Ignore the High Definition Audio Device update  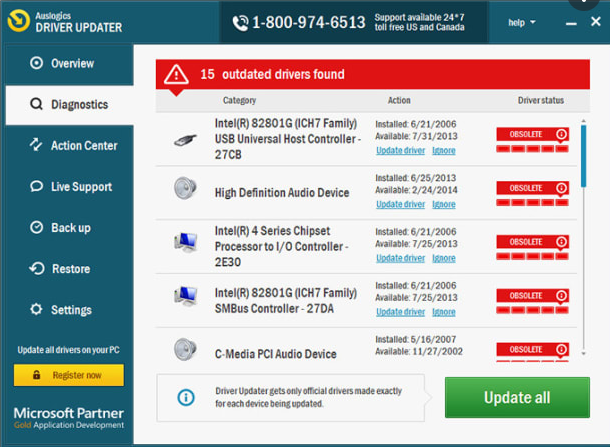pos(443,204)
